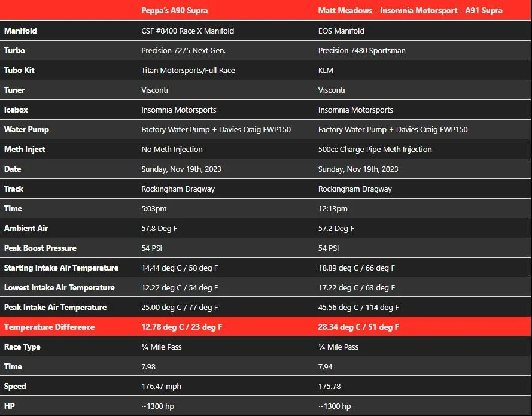532x416 pixels.
Task: Click the Peppa's A90 Supra column header
Action: click(x=174, y=11)
